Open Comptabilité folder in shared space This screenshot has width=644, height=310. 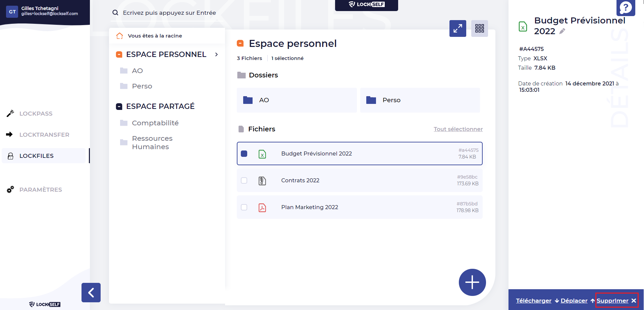155,123
